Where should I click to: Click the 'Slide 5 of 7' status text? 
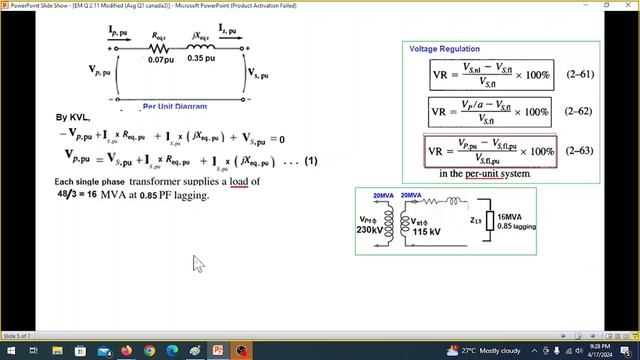pyautogui.click(x=17, y=336)
